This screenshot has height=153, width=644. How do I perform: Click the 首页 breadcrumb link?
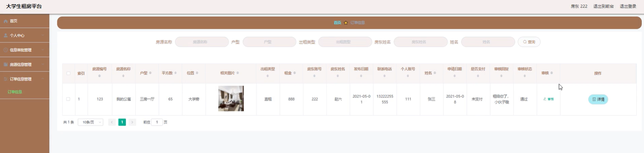click(x=337, y=23)
